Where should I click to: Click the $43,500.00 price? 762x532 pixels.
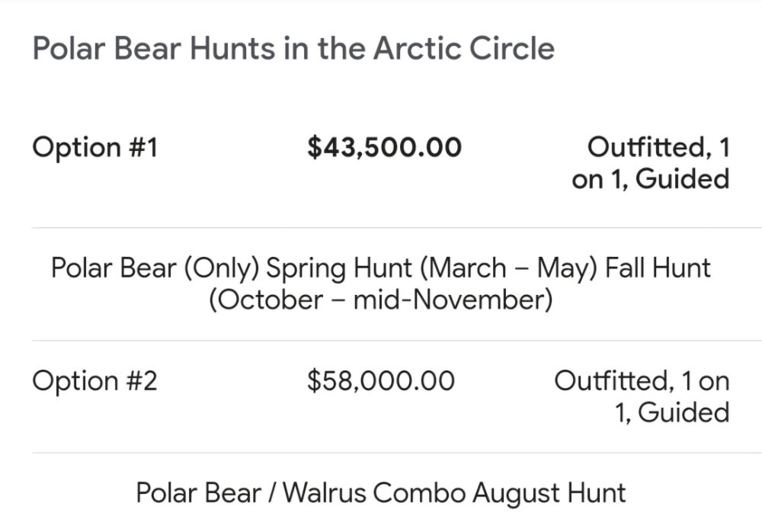click(x=384, y=147)
